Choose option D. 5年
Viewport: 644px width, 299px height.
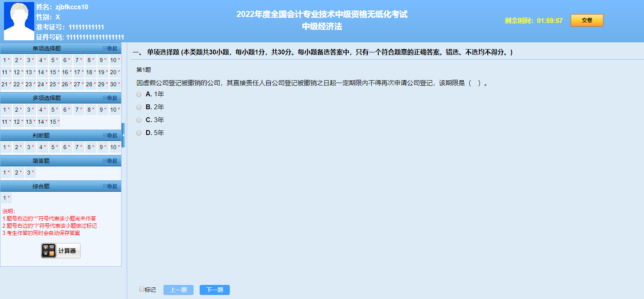[139, 133]
